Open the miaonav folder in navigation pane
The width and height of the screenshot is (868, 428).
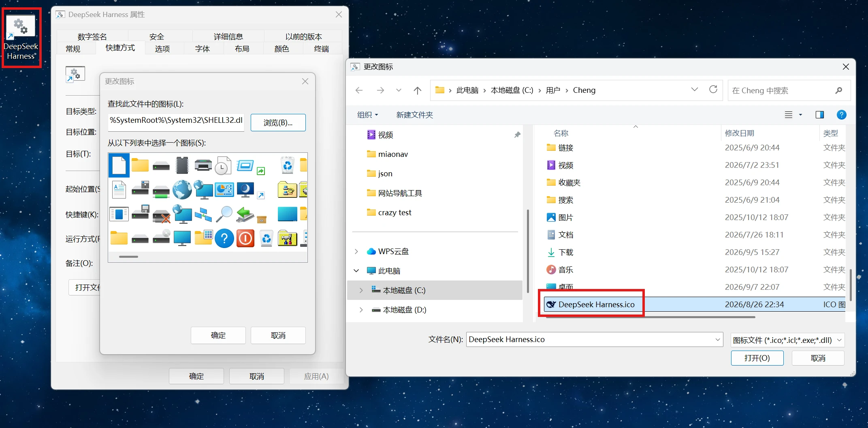pyautogui.click(x=392, y=154)
